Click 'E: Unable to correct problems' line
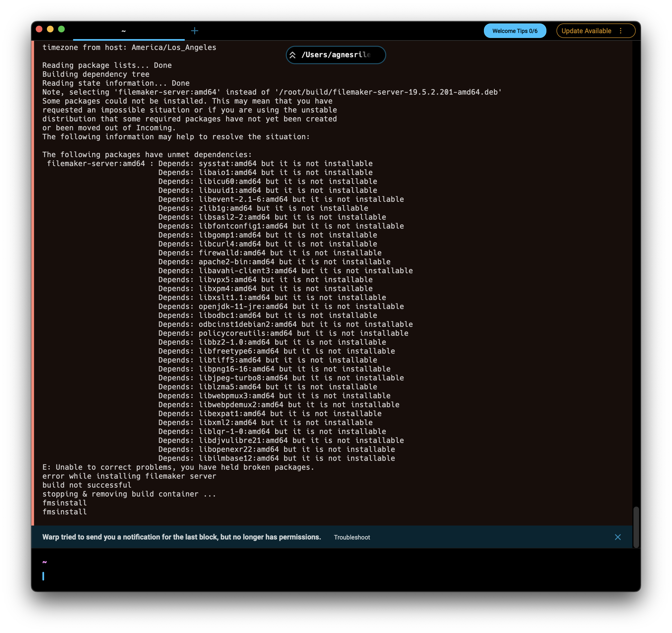Image resolution: width=672 pixels, height=633 pixels. tap(178, 467)
